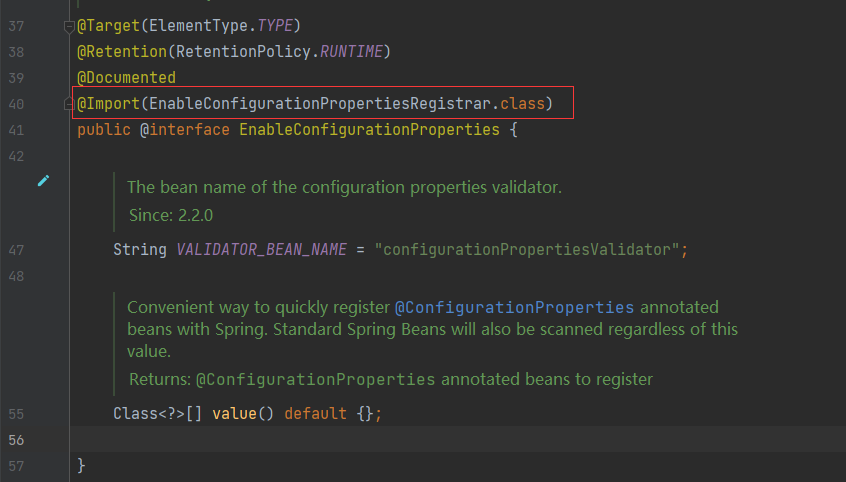
Task: Click line number 55 in gutter
Action: [x=16, y=414]
